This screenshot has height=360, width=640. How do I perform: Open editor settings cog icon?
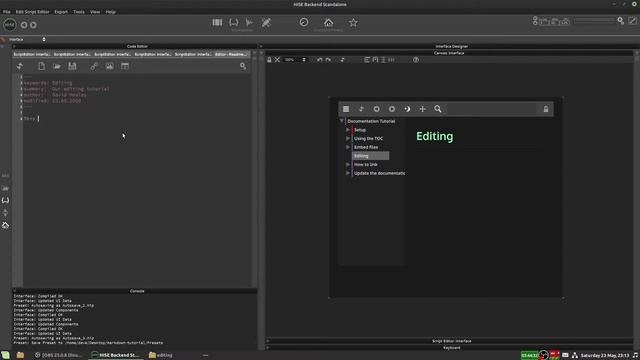pyautogui.click(x=243, y=66)
